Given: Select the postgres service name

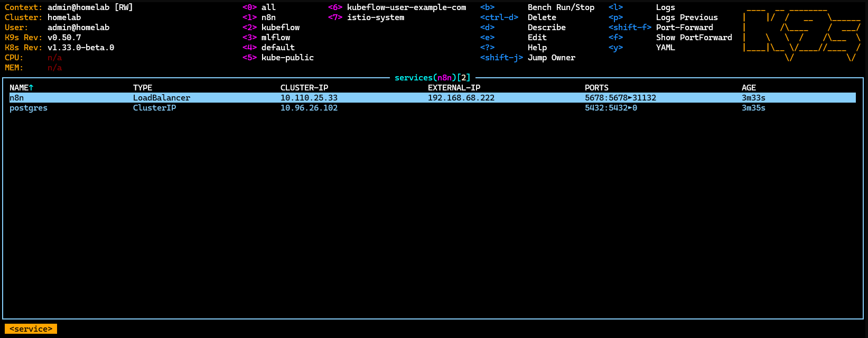Looking at the screenshot, I should click(29, 108).
